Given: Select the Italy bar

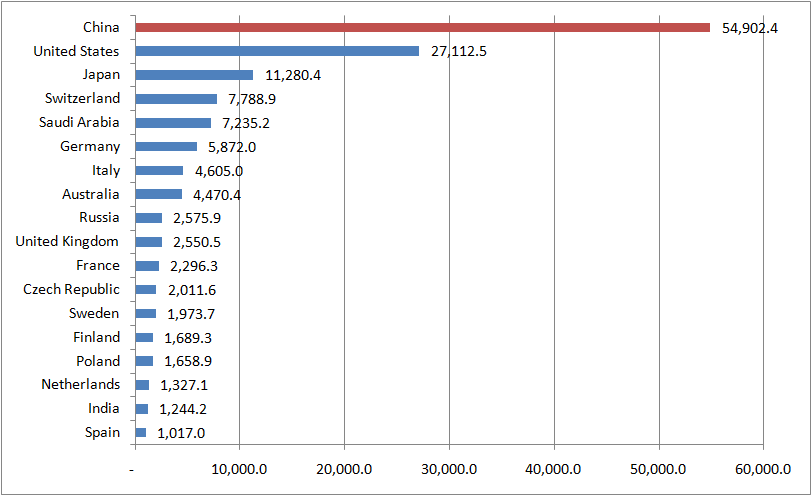Looking at the screenshot, I should (160, 170).
